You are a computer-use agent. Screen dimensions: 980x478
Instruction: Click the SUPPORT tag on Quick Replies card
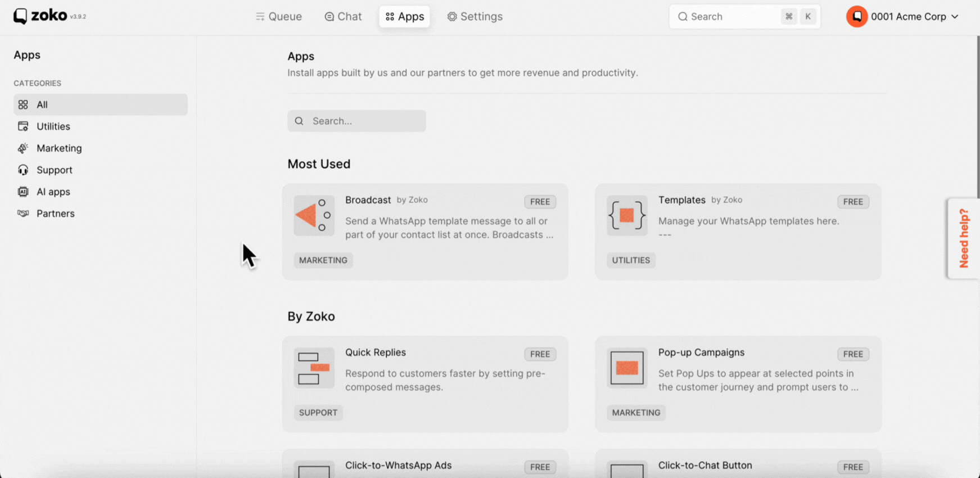pos(318,413)
